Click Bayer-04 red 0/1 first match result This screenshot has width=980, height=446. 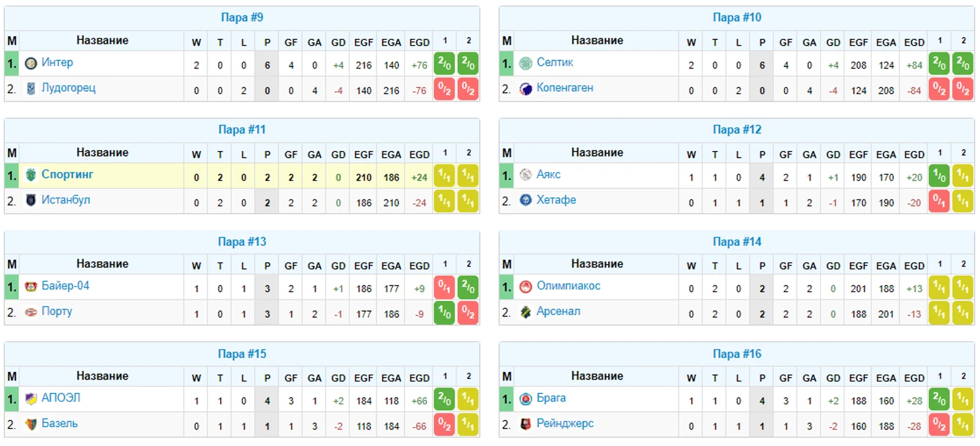point(444,287)
